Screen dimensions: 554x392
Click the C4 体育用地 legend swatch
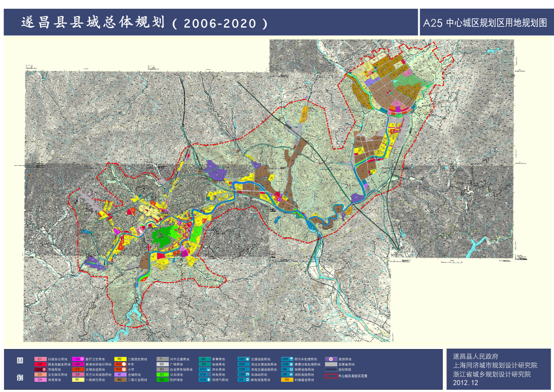pyautogui.click(x=40, y=380)
